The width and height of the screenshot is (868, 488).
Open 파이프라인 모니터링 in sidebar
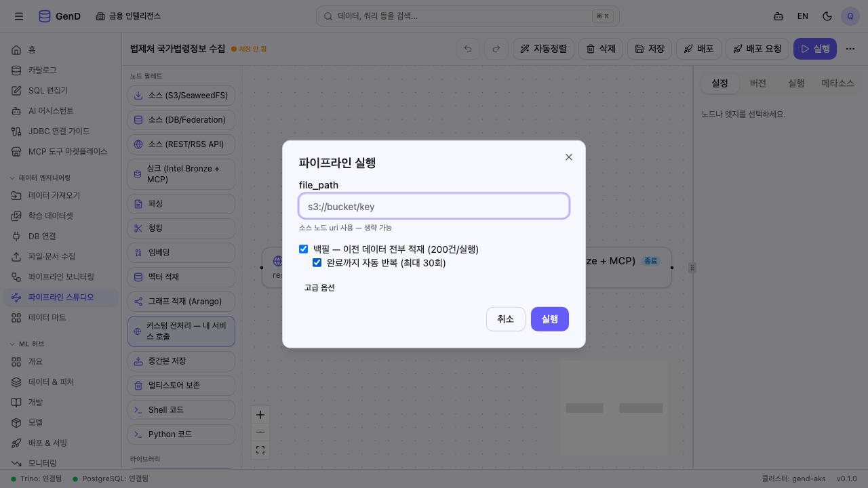coord(61,277)
